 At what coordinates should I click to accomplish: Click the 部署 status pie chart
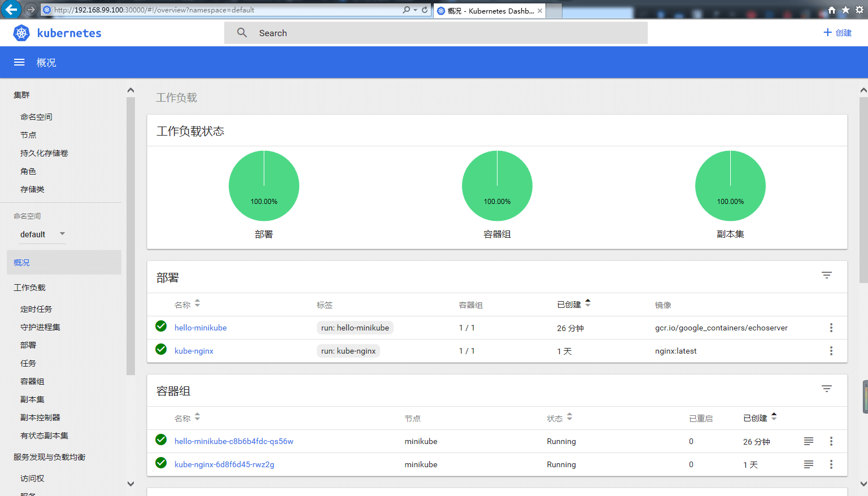tap(264, 185)
